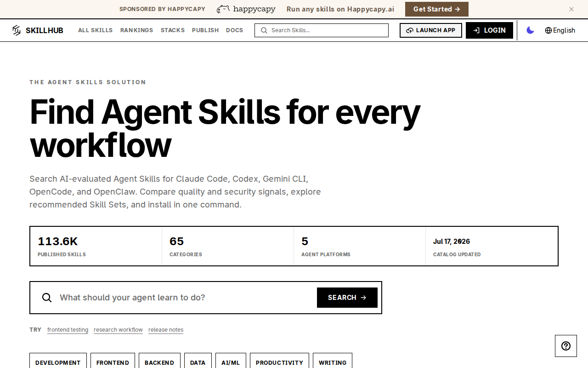Click the 'SPONSORED BY HAPPYCAPY' label
Viewport: 588px width, 368px height.
pos(162,9)
